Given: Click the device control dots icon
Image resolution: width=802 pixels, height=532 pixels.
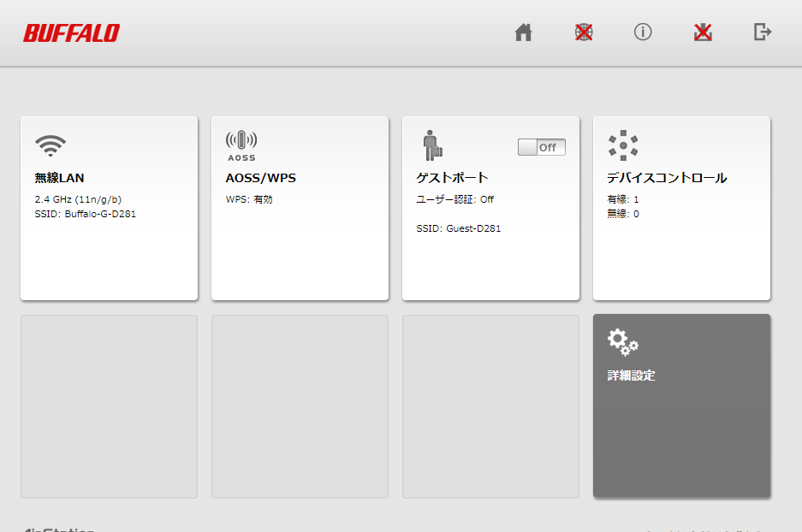Looking at the screenshot, I should (623, 145).
